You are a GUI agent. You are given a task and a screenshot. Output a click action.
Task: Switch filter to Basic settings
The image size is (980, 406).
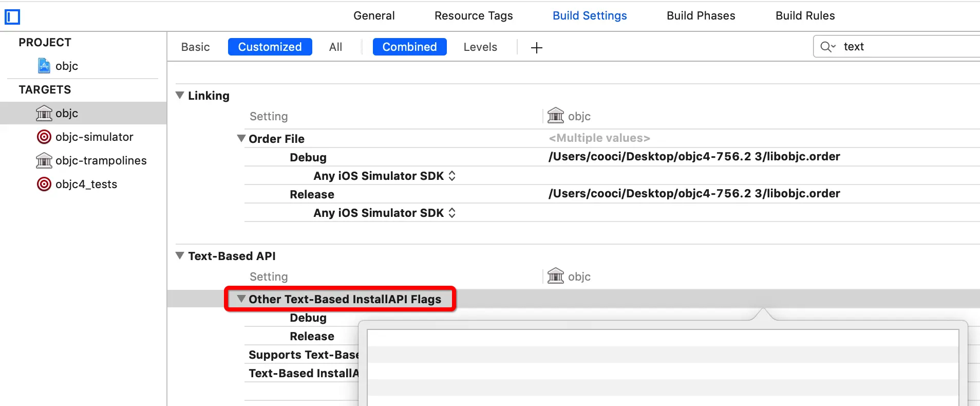point(195,47)
